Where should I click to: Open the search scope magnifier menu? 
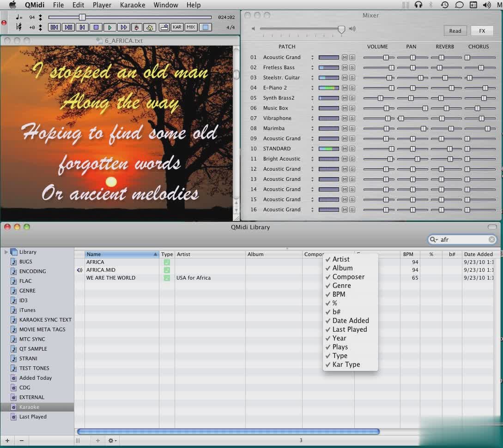pos(433,239)
